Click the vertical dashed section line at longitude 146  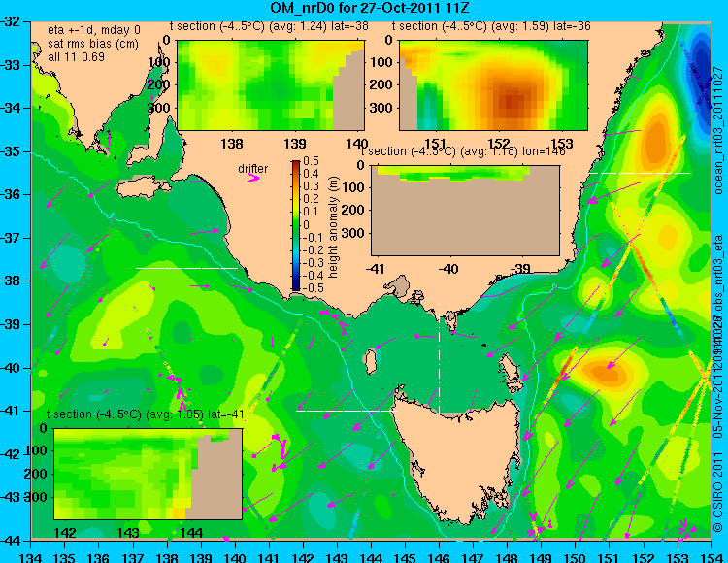tap(439, 356)
